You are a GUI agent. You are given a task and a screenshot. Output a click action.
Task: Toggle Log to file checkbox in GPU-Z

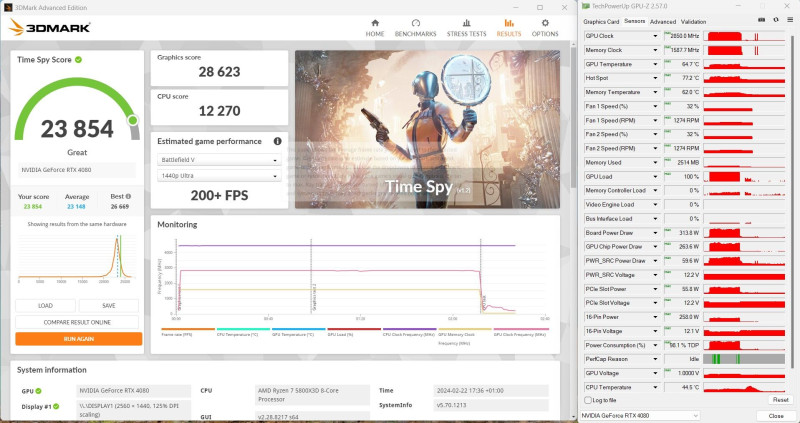pyautogui.click(x=588, y=401)
